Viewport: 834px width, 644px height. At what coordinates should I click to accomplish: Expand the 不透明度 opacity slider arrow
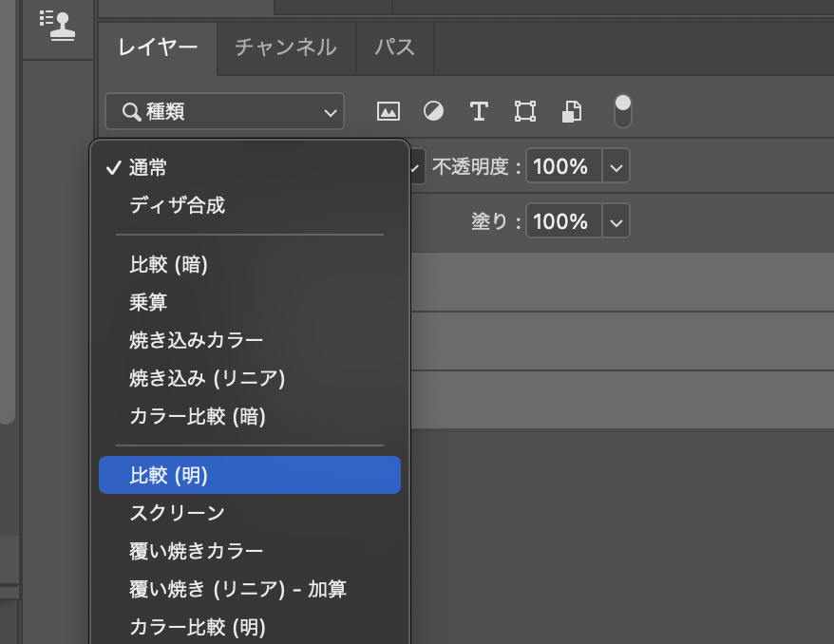616,168
